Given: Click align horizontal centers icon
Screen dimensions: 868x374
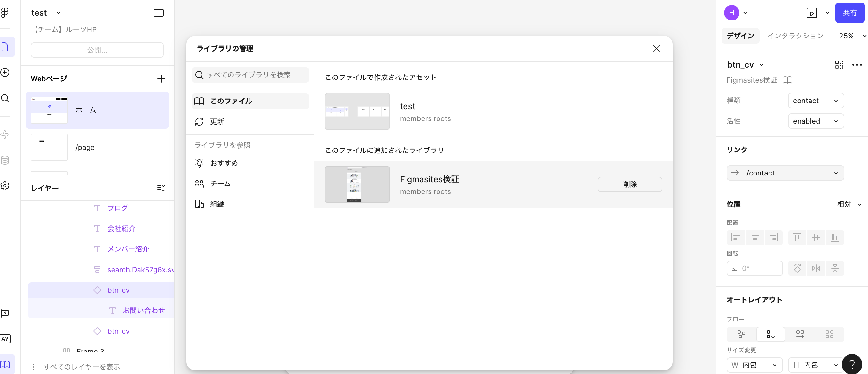Looking at the screenshot, I should pyautogui.click(x=755, y=237).
